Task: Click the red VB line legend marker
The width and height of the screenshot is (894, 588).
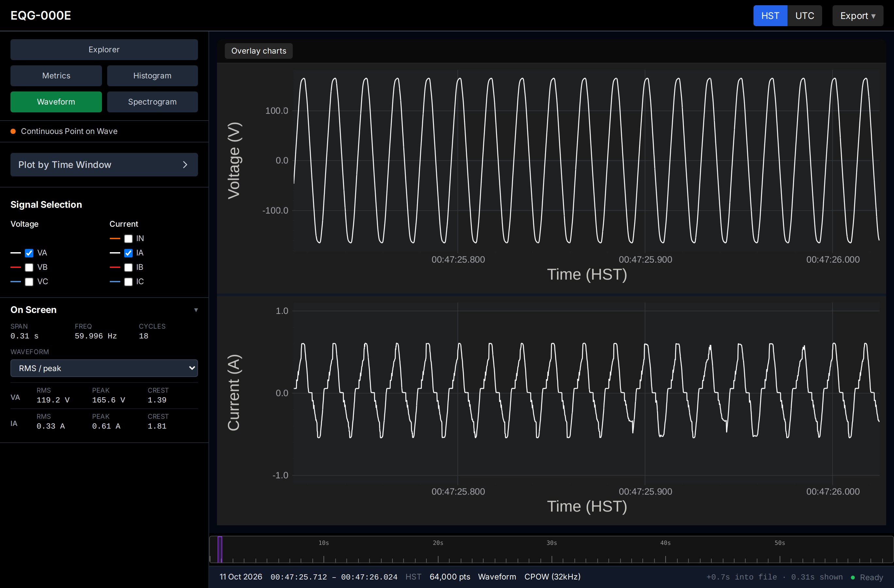Action: [15, 267]
